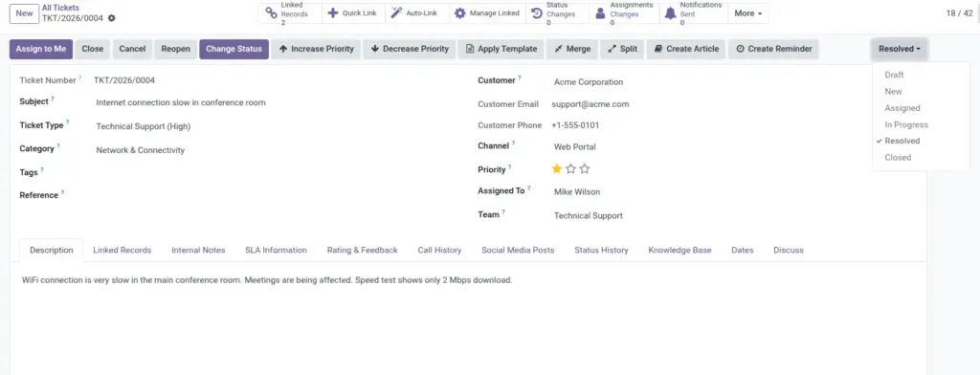Open Rating & Feedback tab
Viewport: 980px width, 375px height.
pos(363,250)
